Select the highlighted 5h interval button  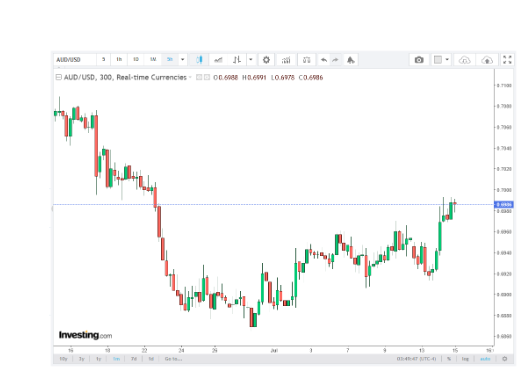170,60
